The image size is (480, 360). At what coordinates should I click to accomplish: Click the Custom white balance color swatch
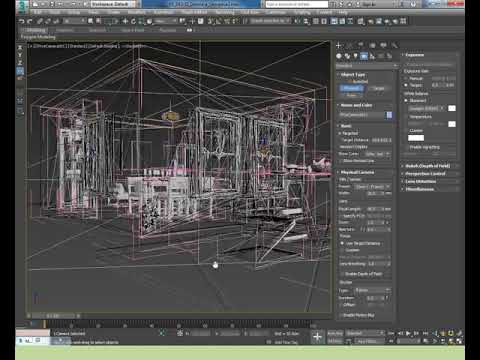[416, 138]
